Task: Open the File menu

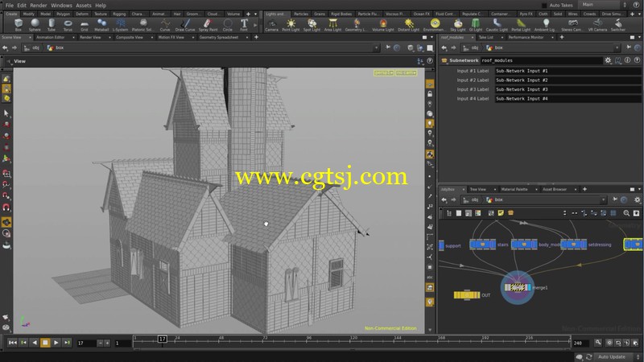Action: click(9, 6)
